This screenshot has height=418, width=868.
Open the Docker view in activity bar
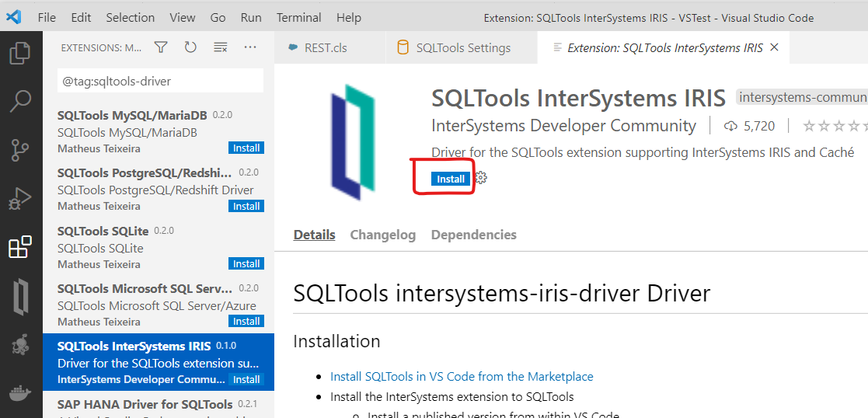tap(20, 393)
